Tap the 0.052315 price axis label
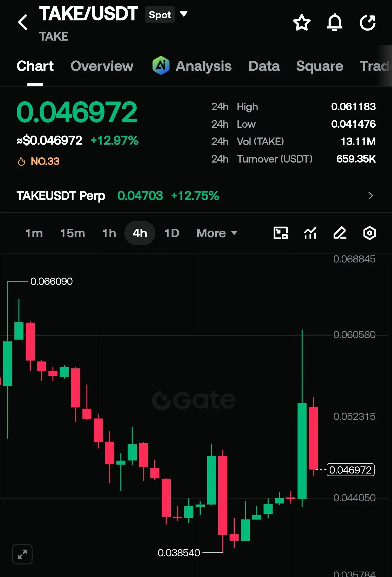Viewport: 392px width, 577px height. [354, 416]
